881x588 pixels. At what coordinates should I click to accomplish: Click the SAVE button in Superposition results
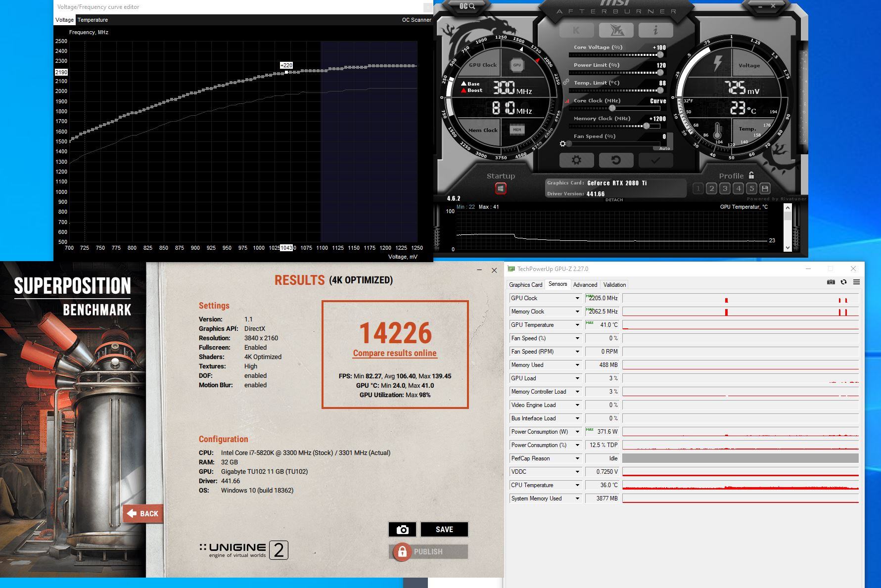pyautogui.click(x=444, y=530)
